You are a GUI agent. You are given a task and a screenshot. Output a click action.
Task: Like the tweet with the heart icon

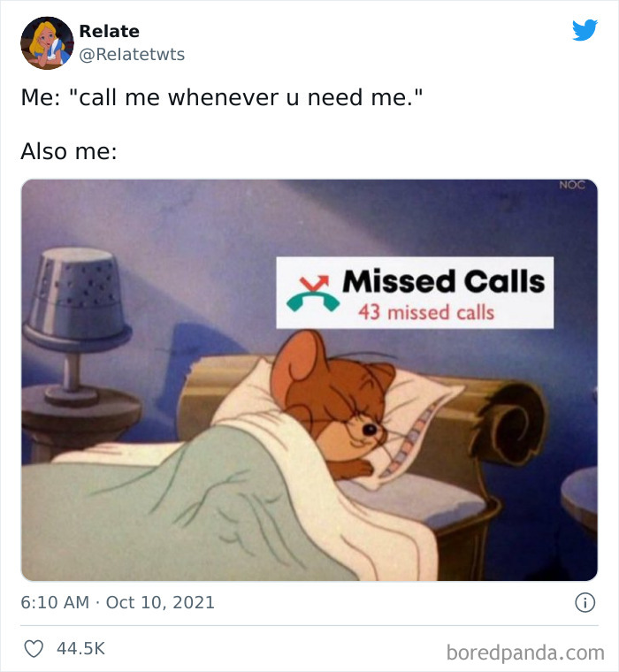[34, 648]
